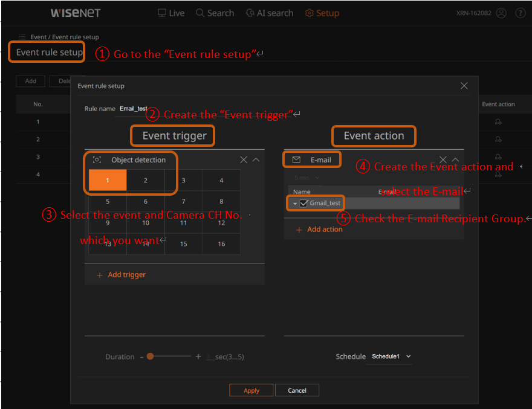
Task: Open the AI search tab
Action: click(x=270, y=13)
